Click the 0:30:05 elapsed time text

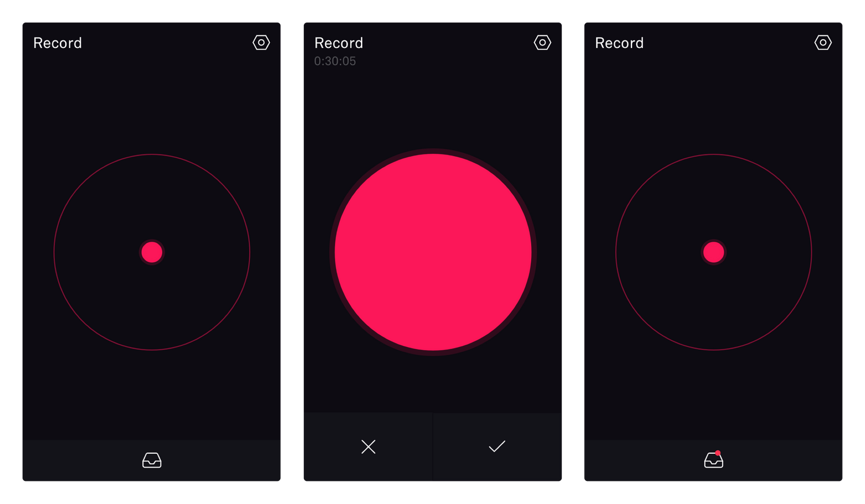tap(335, 61)
